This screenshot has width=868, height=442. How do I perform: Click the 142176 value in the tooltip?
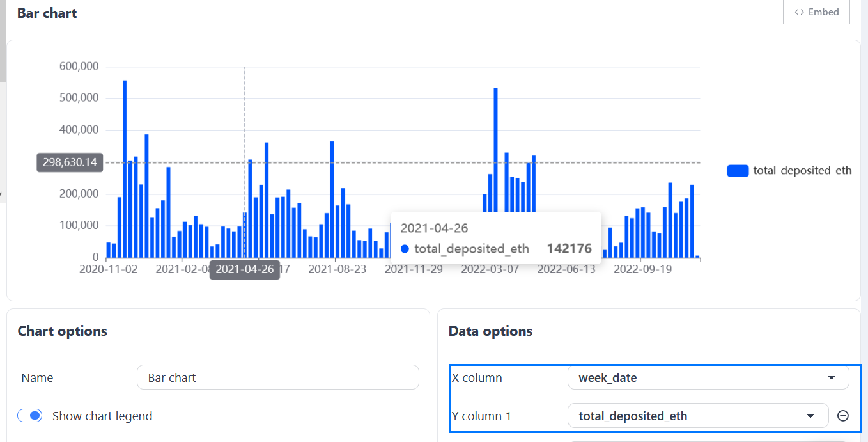pyautogui.click(x=570, y=249)
